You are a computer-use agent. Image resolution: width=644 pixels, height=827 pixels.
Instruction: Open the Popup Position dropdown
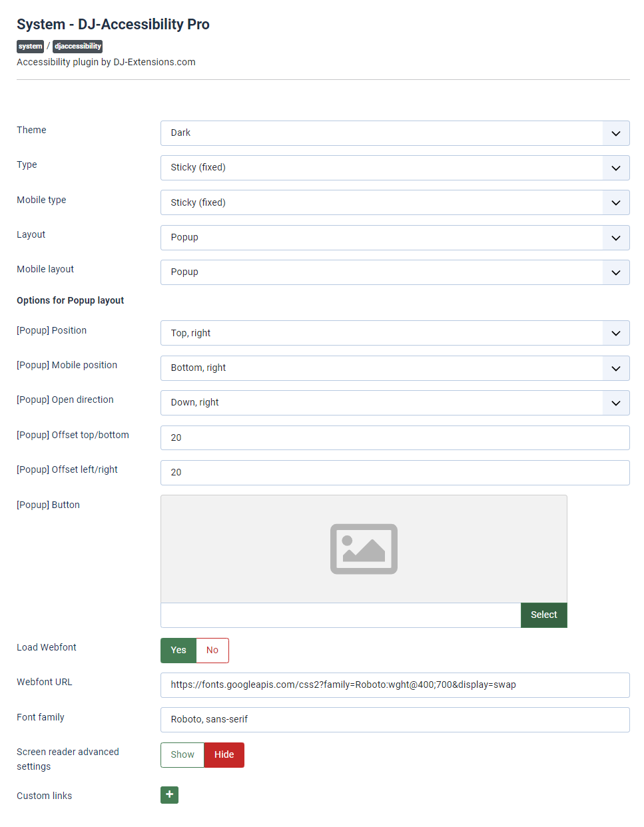click(395, 333)
